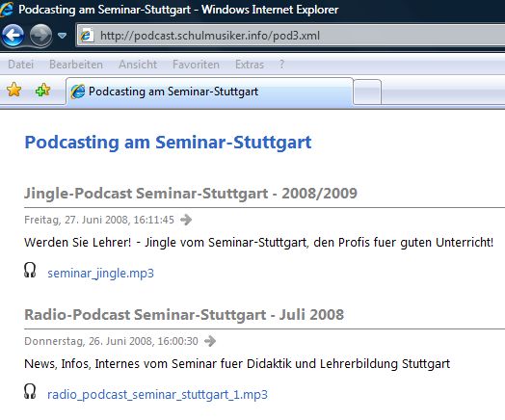
Task: Click the headphones icon beside seminar_jingle.mp3
Action: 30,270
